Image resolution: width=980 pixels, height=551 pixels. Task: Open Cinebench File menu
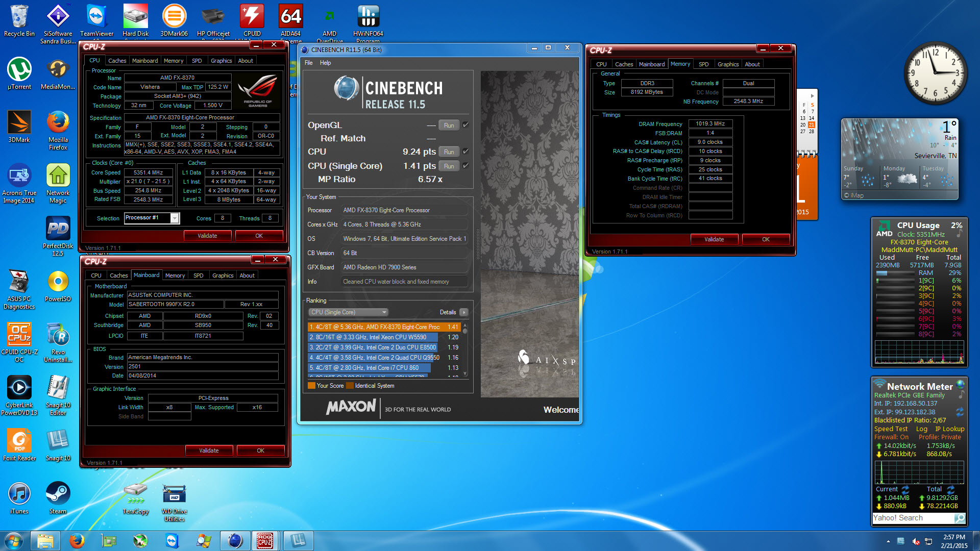(x=309, y=63)
